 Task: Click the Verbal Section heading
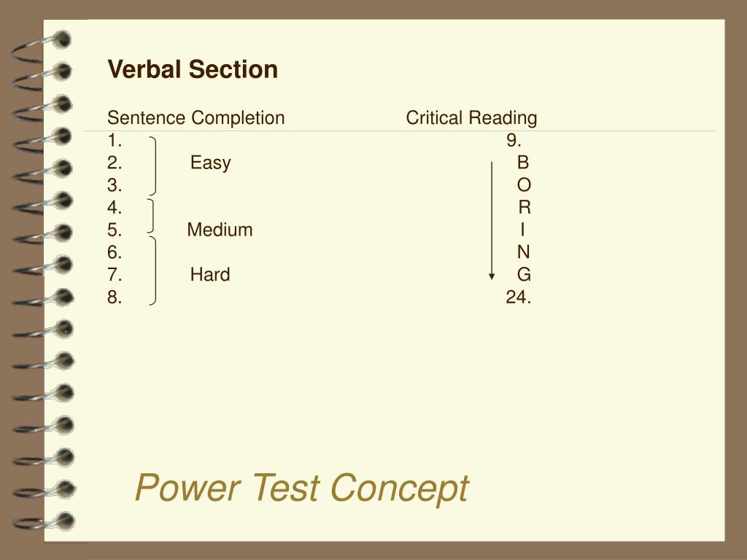pyautogui.click(x=193, y=69)
